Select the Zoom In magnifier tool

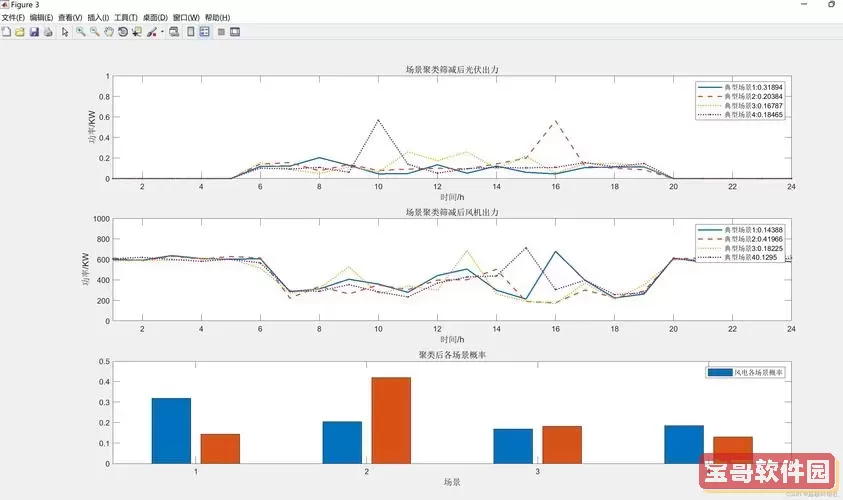[x=81, y=32]
